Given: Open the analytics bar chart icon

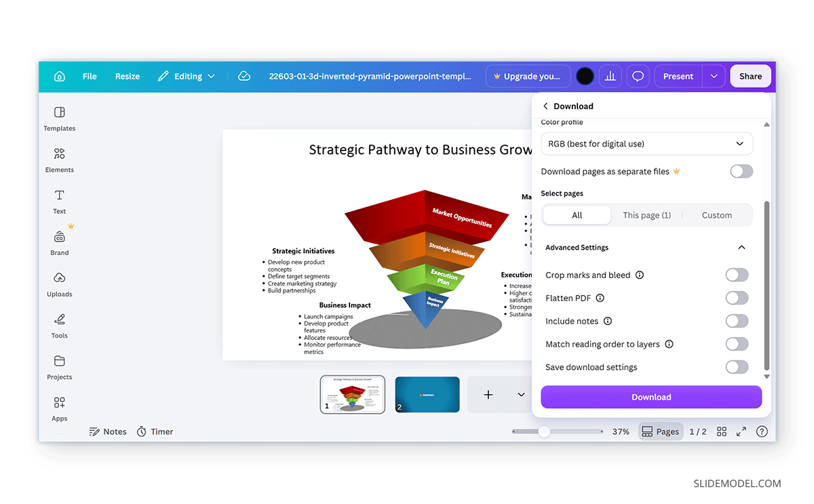Looking at the screenshot, I should tap(610, 77).
